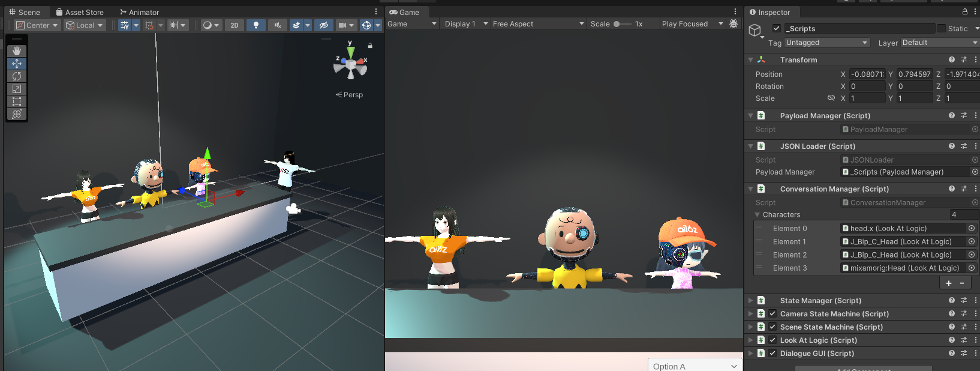
Task: Open the Layer Default dropdown
Action: click(x=939, y=43)
